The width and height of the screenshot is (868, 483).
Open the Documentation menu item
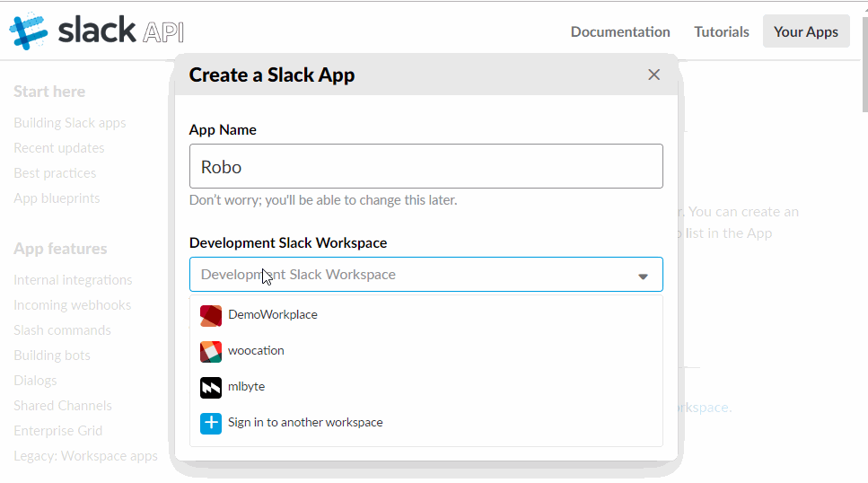click(x=620, y=31)
